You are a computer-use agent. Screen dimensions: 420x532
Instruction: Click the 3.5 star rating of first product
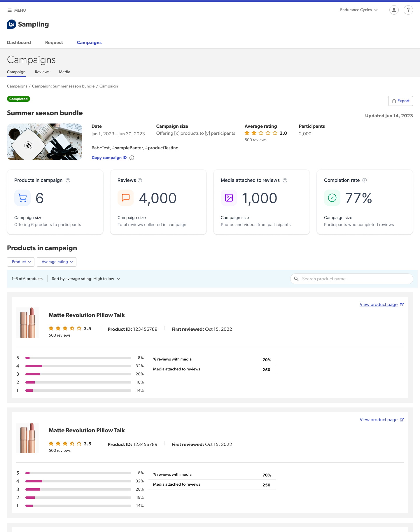tap(65, 328)
